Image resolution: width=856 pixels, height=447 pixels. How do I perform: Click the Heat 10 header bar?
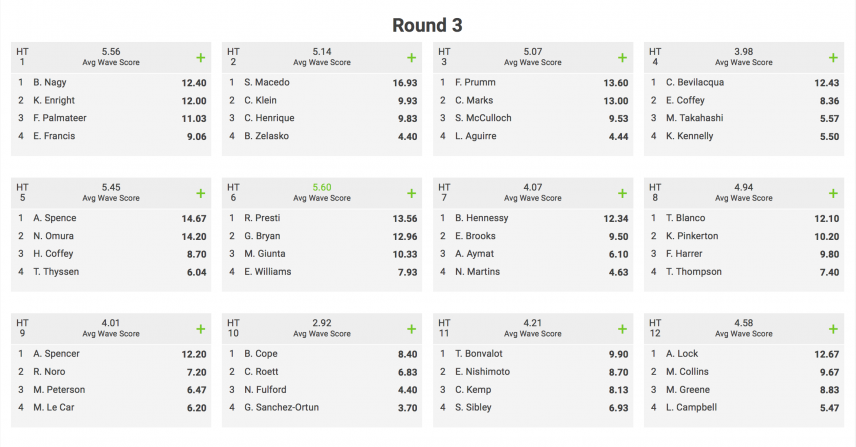pos(322,329)
